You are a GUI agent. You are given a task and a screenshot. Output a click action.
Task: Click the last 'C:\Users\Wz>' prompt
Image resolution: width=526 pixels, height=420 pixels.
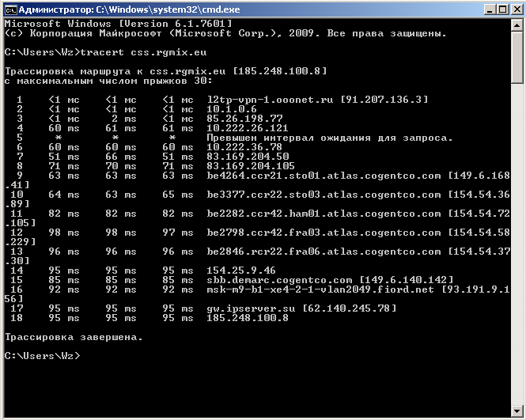(43, 356)
